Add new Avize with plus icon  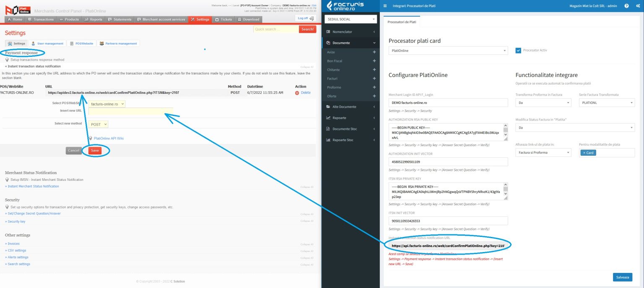click(374, 52)
